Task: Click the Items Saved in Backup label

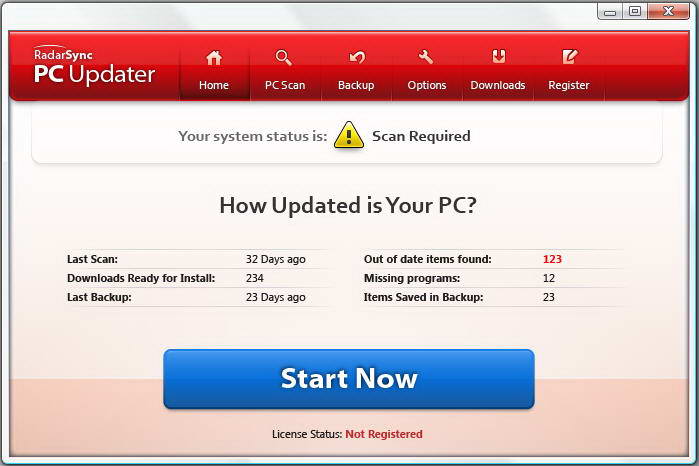Action: pyautogui.click(x=424, y=297)
